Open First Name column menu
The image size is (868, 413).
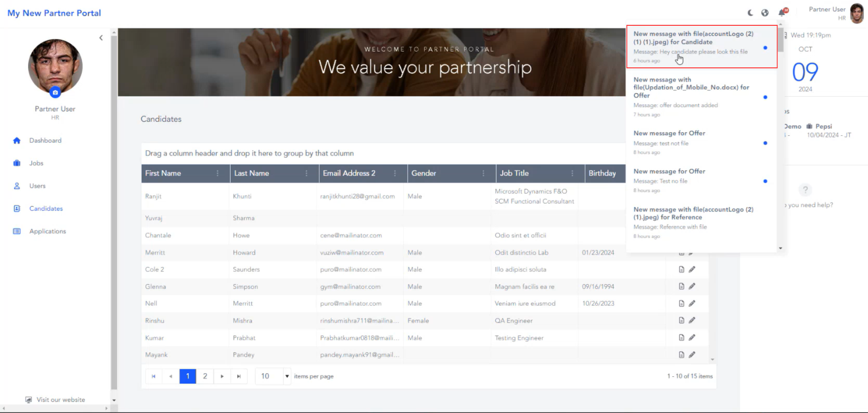click(217, 173)
